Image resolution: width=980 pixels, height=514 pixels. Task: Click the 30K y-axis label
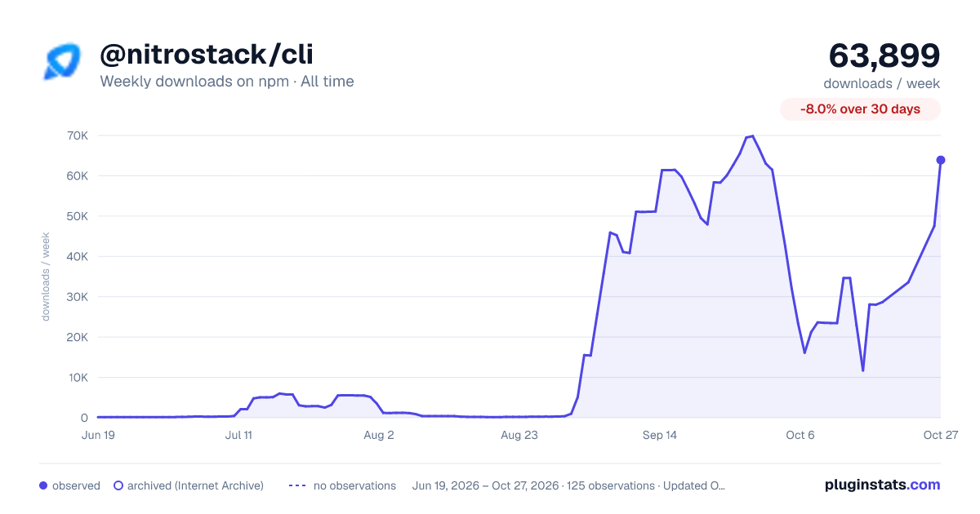click(x=77, y=297)
